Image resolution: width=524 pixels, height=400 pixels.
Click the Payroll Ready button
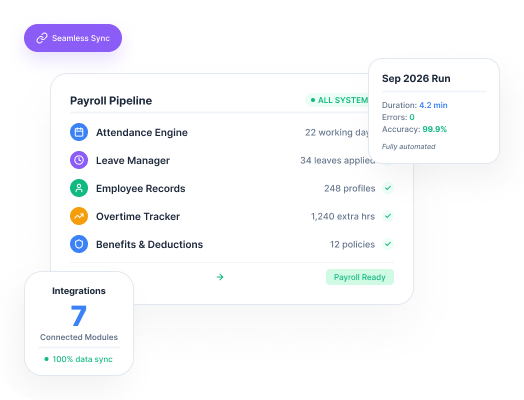click(360, 277)
